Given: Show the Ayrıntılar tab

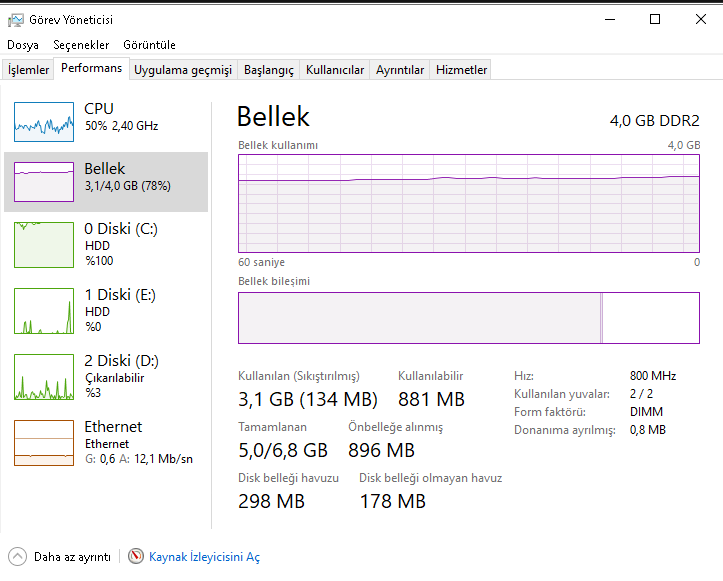Looking at the screenshot, I should [x=400, y=70].
